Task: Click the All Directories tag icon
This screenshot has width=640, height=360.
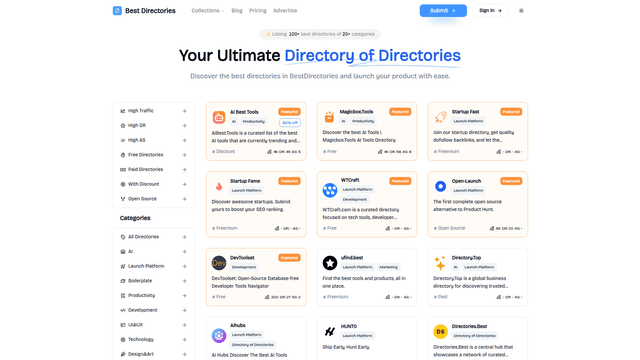Action: click(122, 237)
